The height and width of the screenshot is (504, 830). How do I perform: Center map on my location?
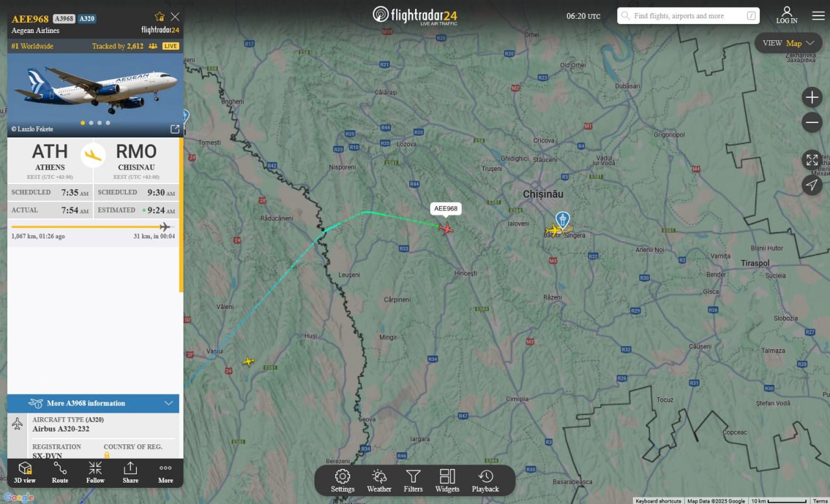point(812,185)
